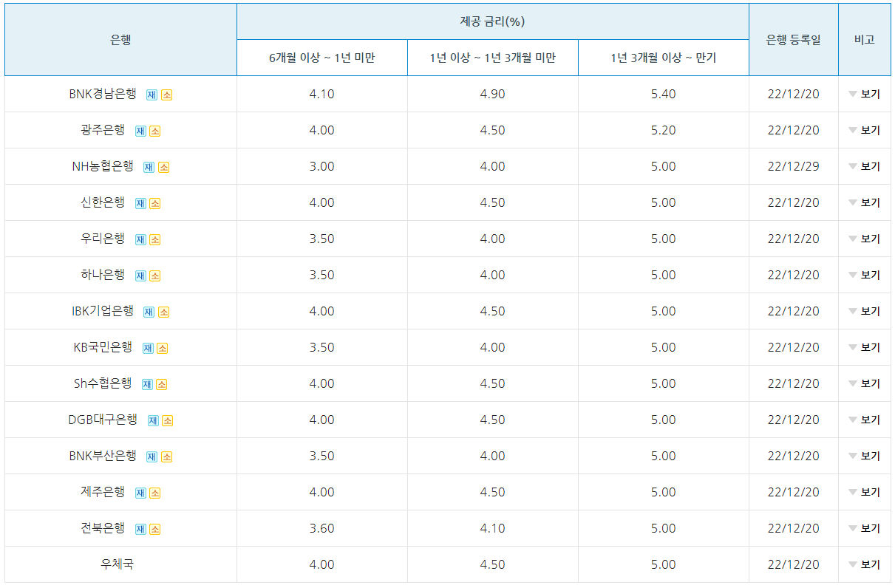Viewport: 895px width, 588px height.
Task: Click the blue 재 badge beside Sh수협은행
Action: 147,384
